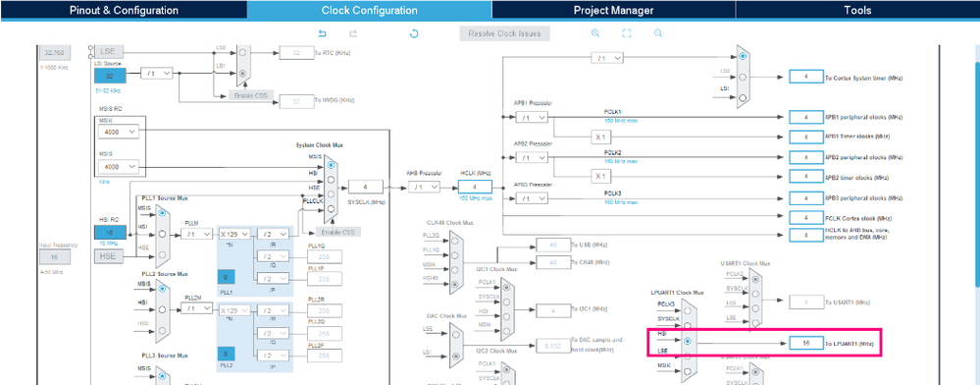The image size is (980, 385).
Task: Click the Resolve Clock Issues button
Action: pyautogui.click(x=504, y=33)
